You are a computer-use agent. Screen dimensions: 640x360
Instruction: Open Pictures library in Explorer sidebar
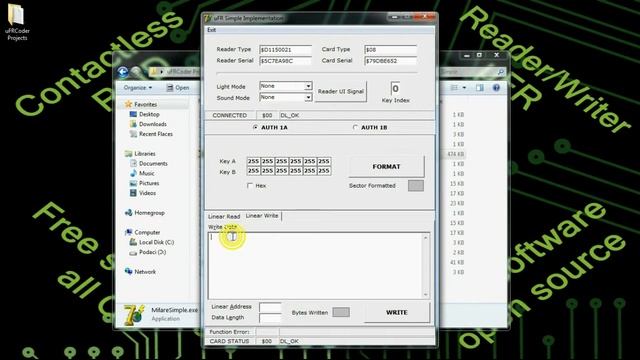[149, 183]
